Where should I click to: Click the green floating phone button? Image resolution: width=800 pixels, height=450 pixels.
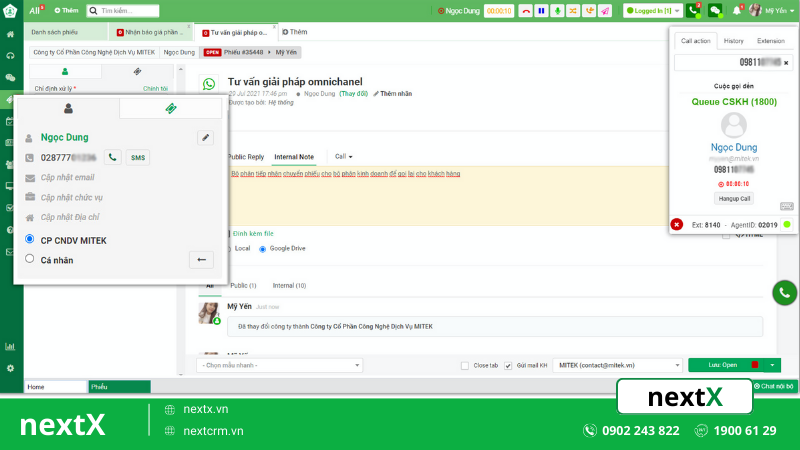(x=785, y=293)
